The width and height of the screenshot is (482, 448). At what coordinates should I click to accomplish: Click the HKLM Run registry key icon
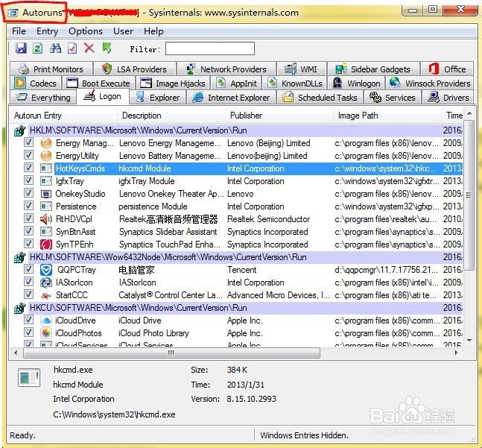point(19,130)
